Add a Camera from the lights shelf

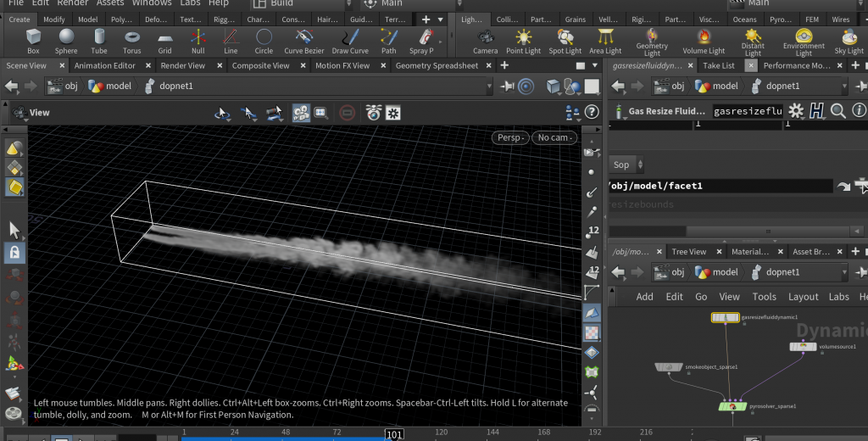(486, 42)
